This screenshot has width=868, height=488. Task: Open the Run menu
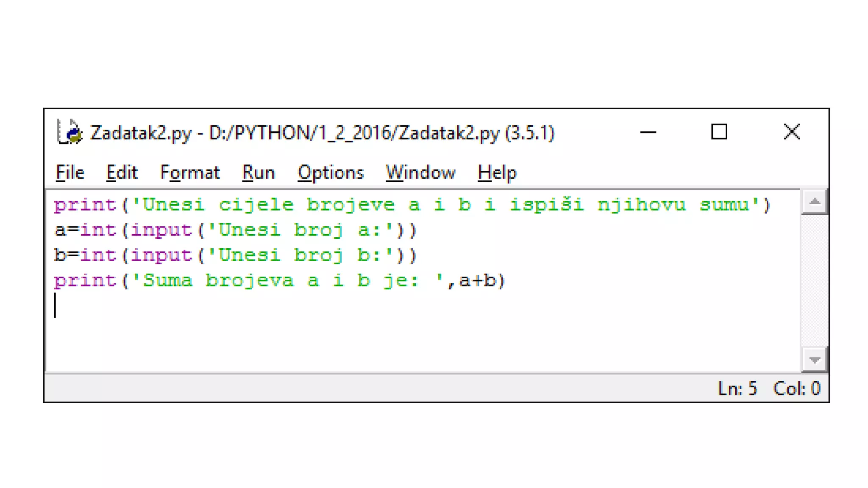(x=258, y=172)
